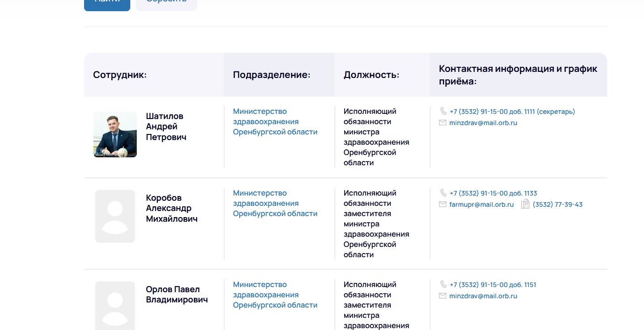Screen dimensions: 644x330
Task: Click the phone icon beside extension 1133
Action: [443, 193]
